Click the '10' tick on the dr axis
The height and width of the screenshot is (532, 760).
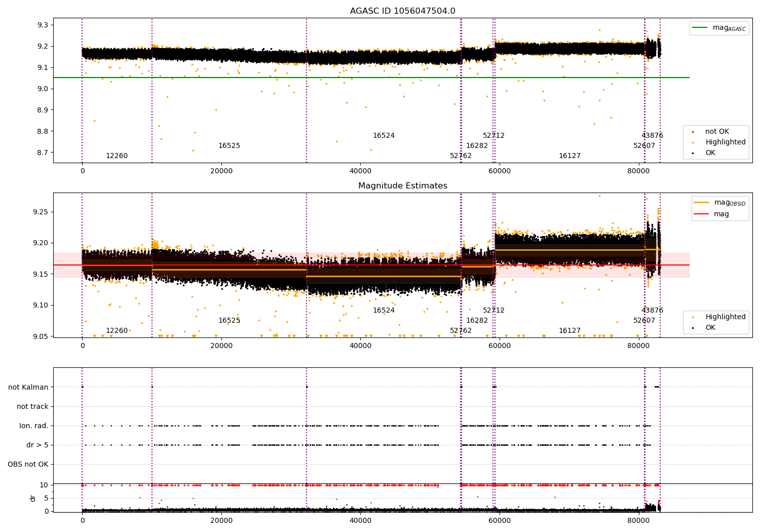tap(44, 485)
